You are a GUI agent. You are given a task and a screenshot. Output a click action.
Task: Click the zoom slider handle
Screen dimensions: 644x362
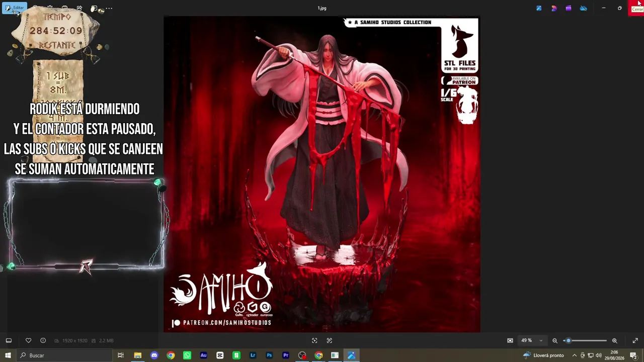[x=568, y=340]
